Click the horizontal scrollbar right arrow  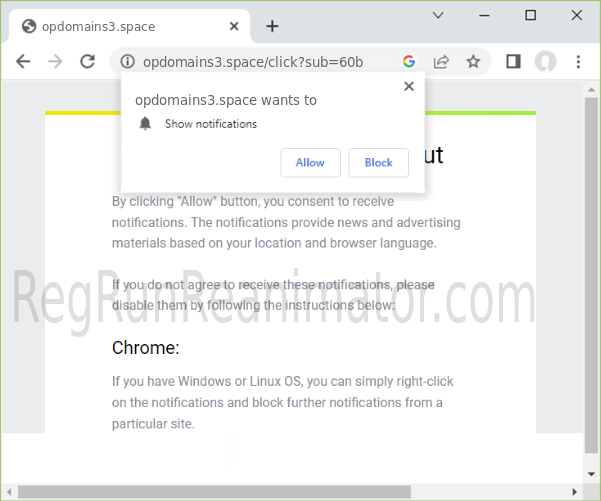tap(574, 491)
